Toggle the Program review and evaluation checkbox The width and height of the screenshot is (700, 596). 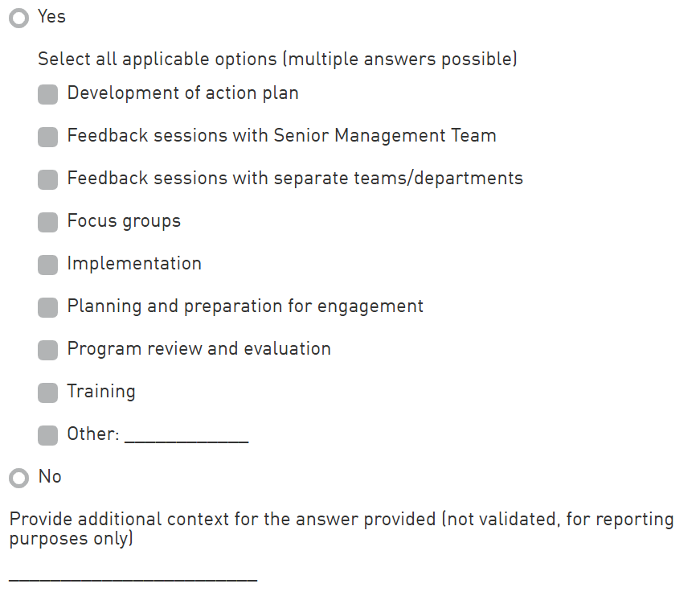click(48, 350)
